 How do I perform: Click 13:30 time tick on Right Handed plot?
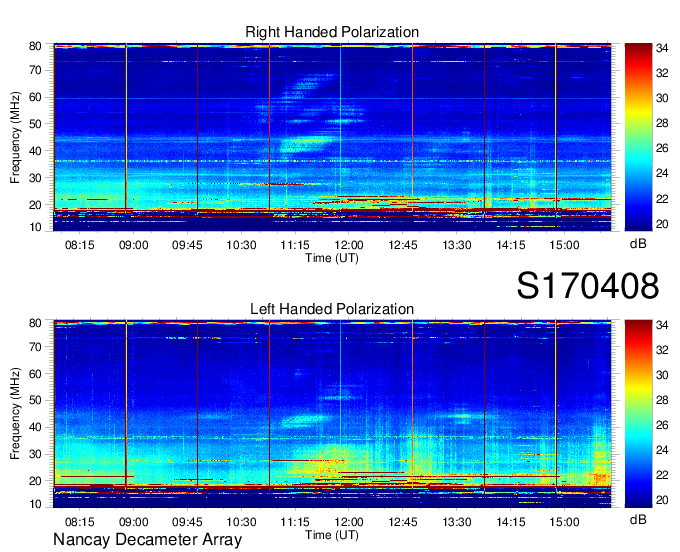click(x=457, y=245)
